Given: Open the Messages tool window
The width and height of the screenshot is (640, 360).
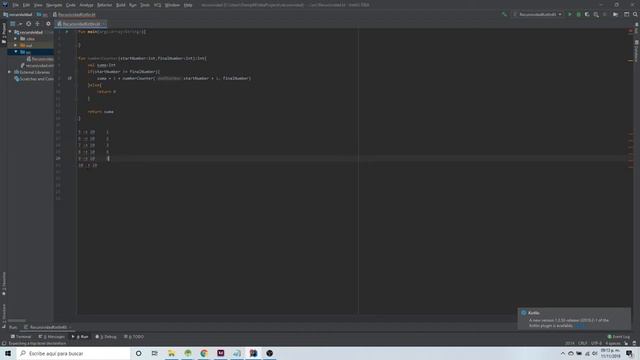Looking at the screenshot, I should pos(51,337).
